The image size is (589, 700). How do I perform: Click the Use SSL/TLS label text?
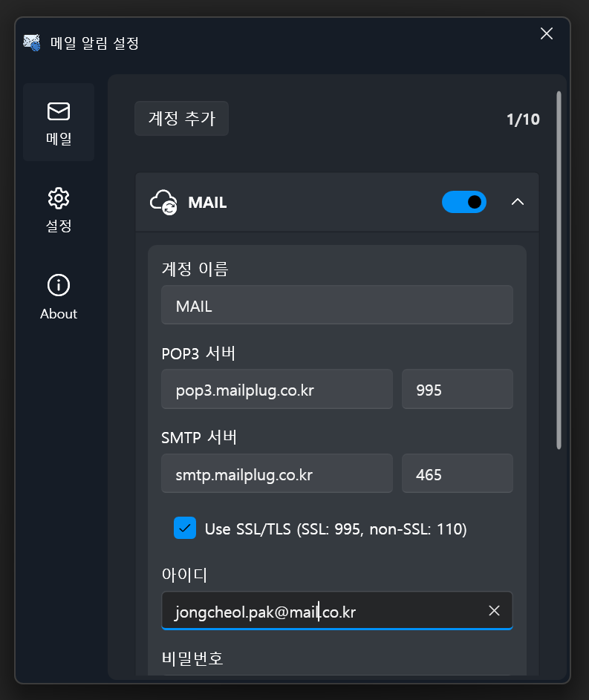[x=336, y=529]
